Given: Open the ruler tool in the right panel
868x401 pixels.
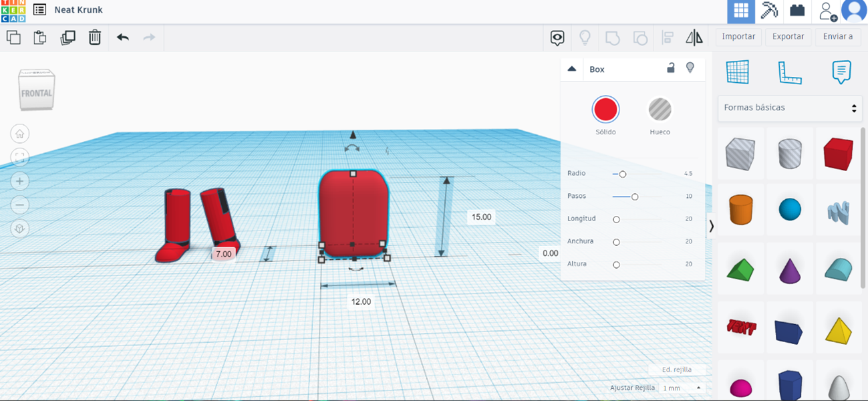Looking at the screenshot, I should tap(790, 73).
